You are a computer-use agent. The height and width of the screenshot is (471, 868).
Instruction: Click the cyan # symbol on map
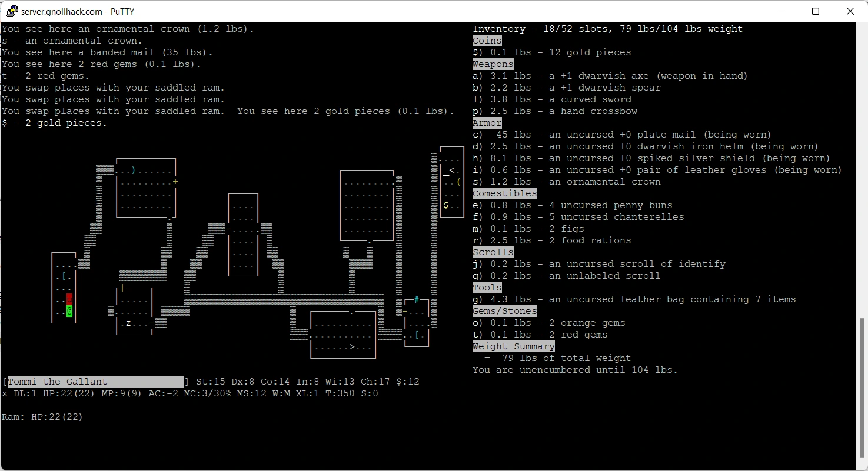tap(417, 299)
